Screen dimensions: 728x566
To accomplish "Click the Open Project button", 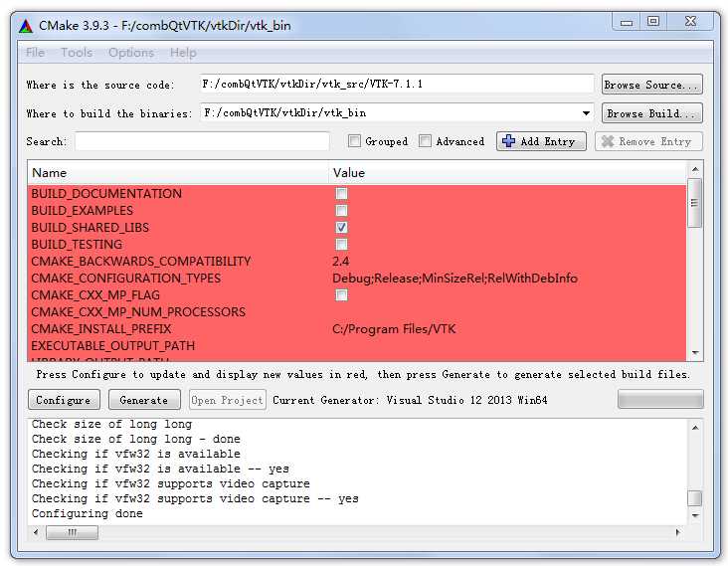I will click(x=228, y=400).
